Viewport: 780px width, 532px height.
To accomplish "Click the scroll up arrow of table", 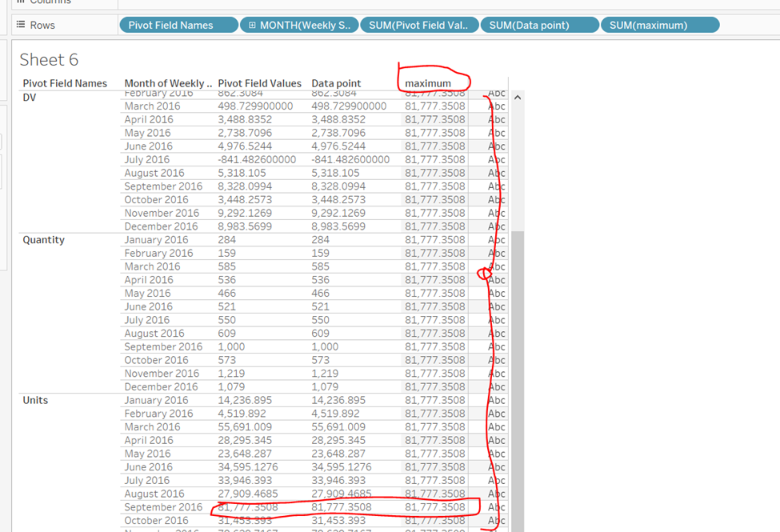I will click(518, 98).
